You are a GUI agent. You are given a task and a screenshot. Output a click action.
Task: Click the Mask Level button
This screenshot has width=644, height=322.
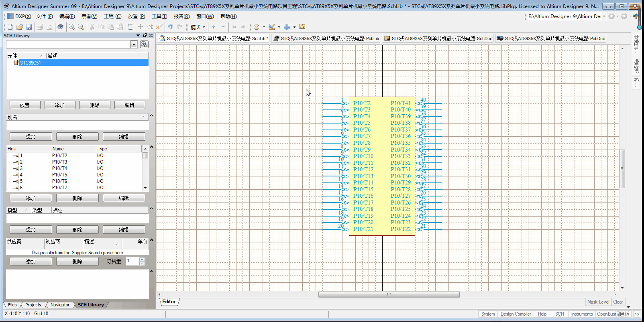[598, 302]
